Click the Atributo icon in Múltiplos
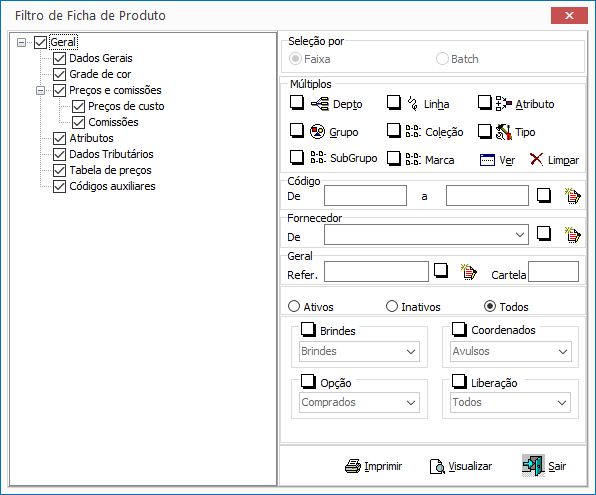The width and height of the screenshot is (596, 495). pos(503,103)
